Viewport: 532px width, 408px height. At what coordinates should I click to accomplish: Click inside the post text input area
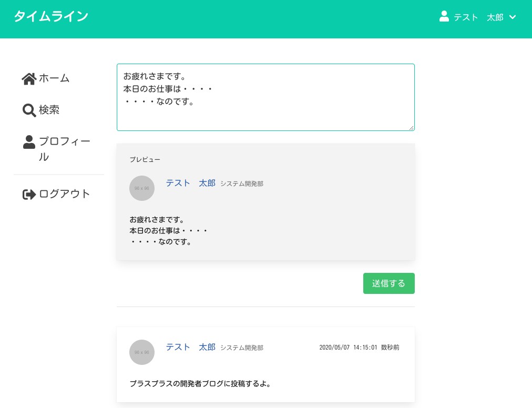[x=265, y=97]
